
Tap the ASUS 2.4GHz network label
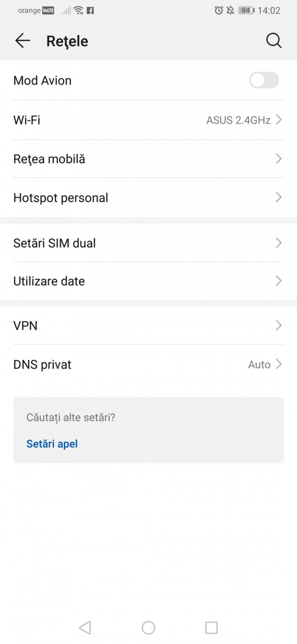pyautogui.click(x=238, y=120)
